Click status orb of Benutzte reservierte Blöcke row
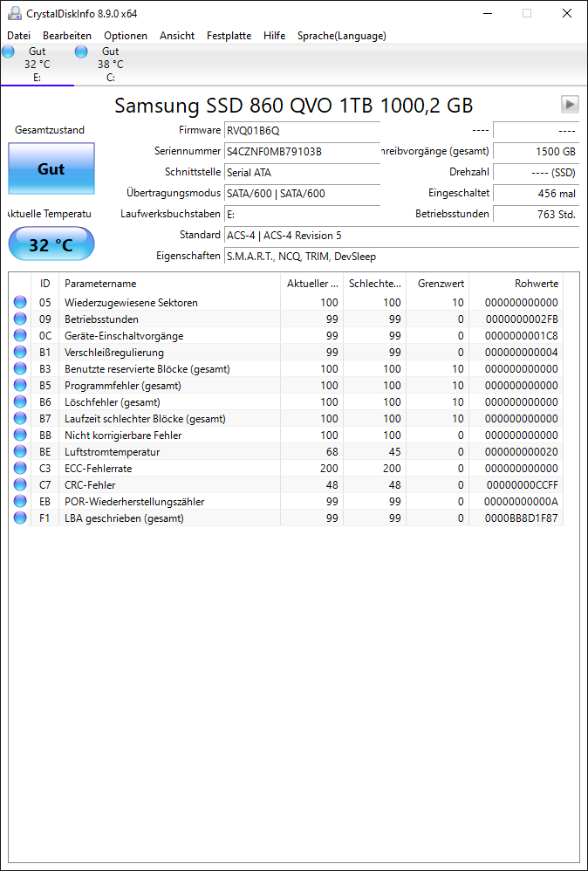 tap(20, 369)
